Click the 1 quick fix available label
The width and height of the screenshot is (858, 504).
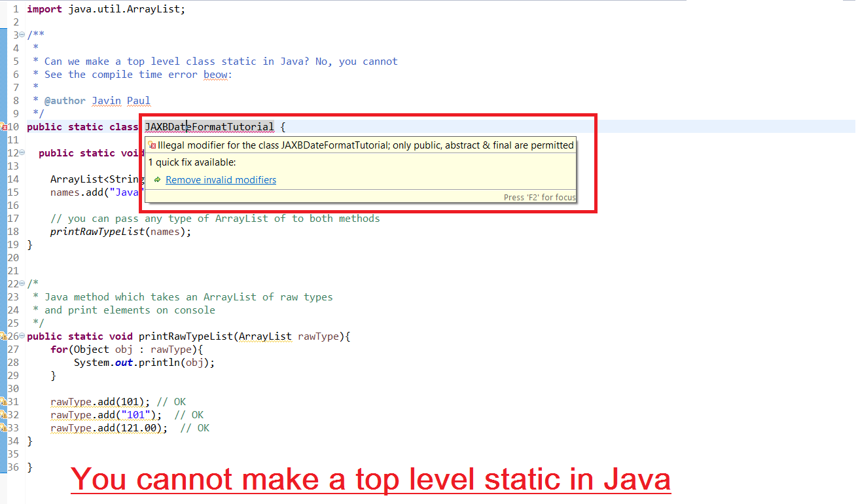click(192, 162)
